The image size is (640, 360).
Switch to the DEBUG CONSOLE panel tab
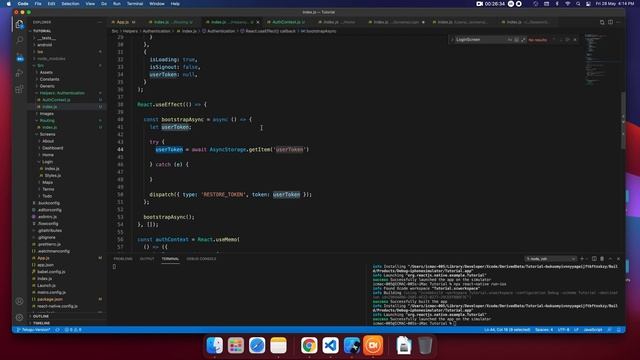[x=201, y=259]
